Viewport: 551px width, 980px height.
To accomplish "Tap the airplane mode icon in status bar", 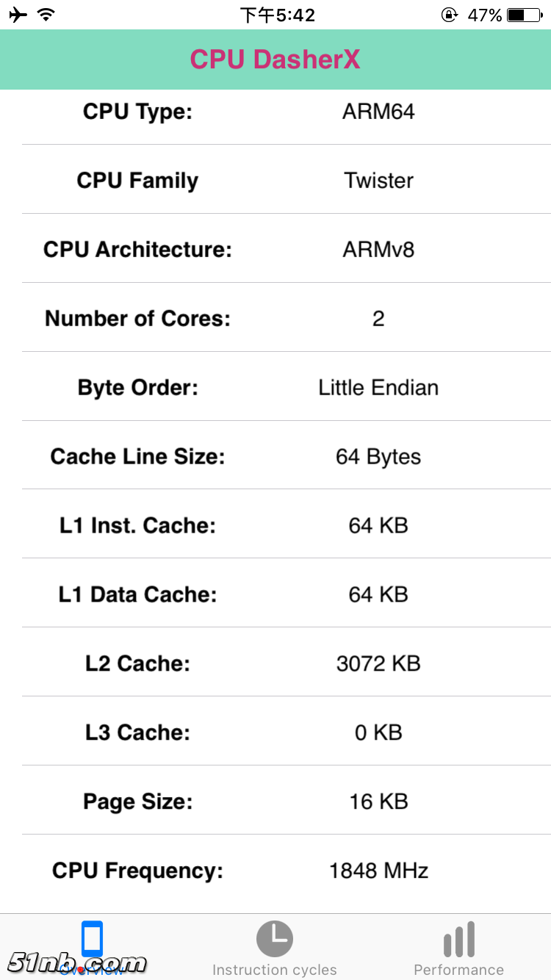I will (18, 15).
